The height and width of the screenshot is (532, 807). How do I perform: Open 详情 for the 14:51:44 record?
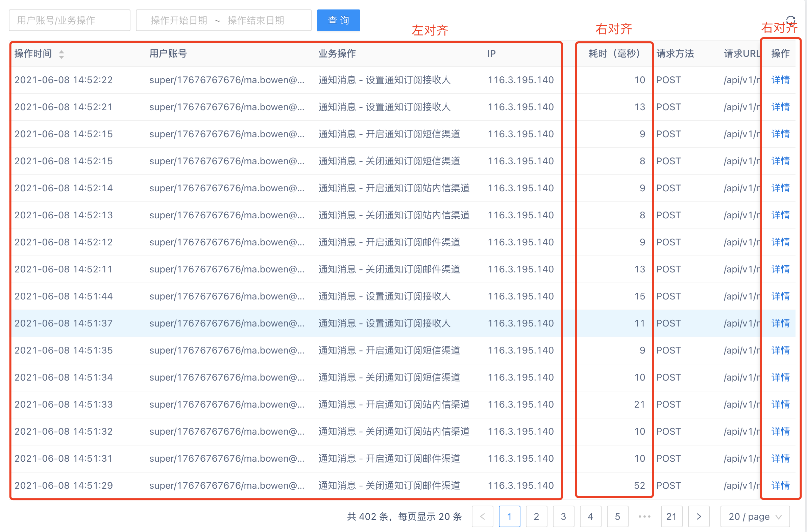point(780,296)
